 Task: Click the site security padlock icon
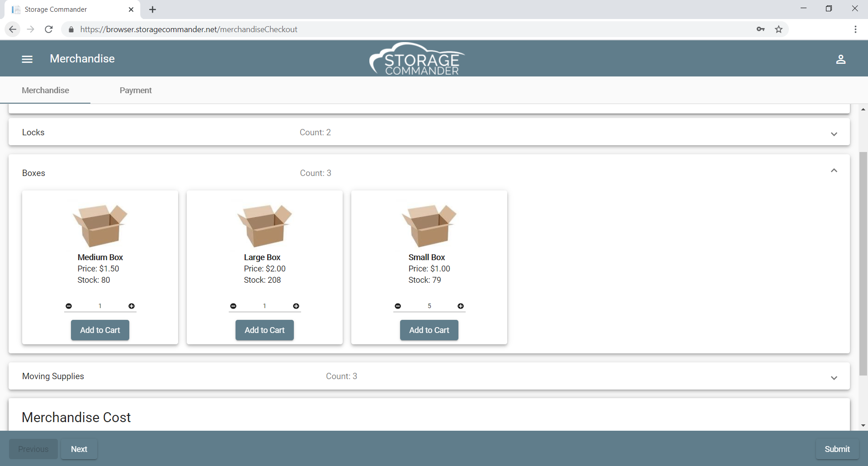click(x=71, y=29)
